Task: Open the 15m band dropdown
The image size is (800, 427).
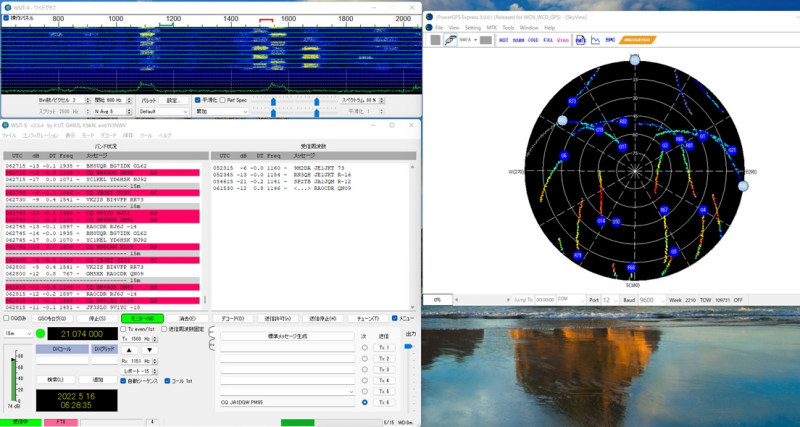Action: point(18,334)
